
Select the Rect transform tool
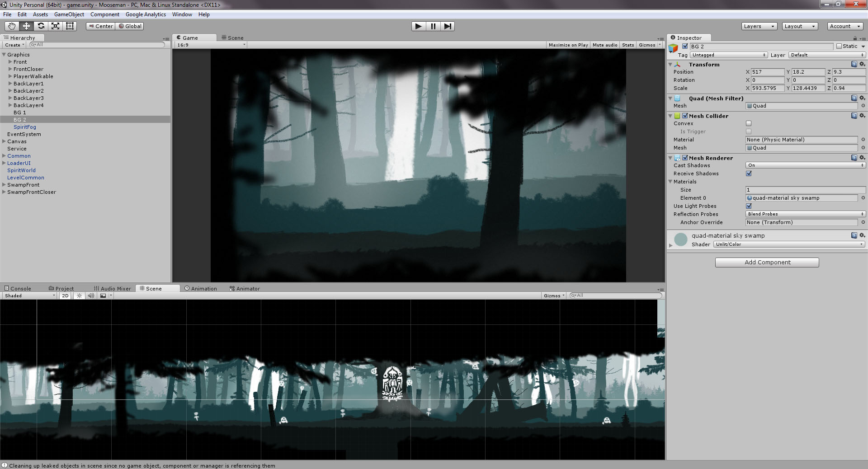[70, 26]
